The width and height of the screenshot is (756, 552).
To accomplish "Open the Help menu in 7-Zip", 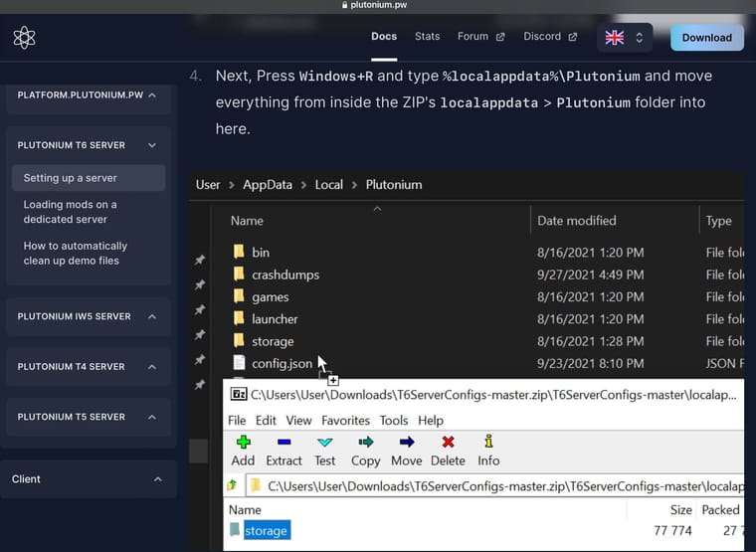I will point(431,421).
